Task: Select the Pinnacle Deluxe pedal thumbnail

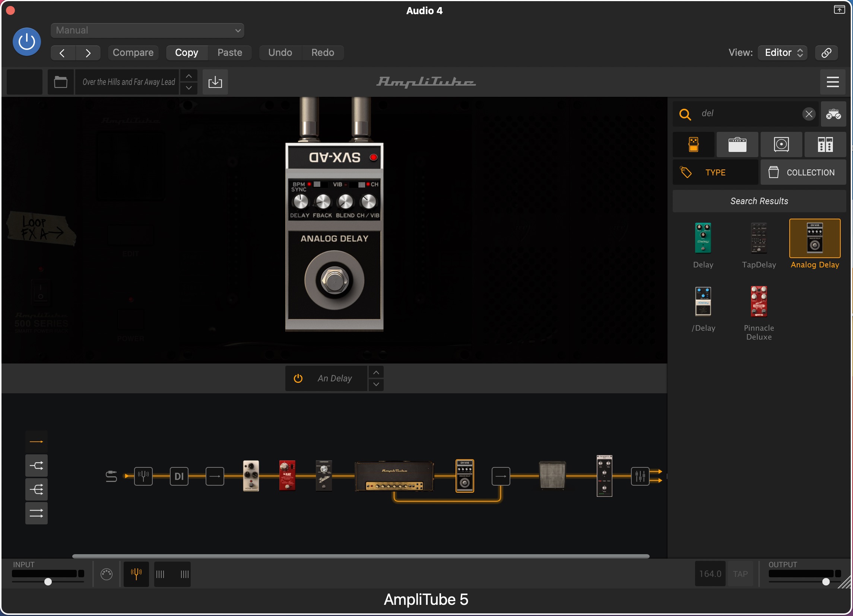Action: (x=759, y=301)
